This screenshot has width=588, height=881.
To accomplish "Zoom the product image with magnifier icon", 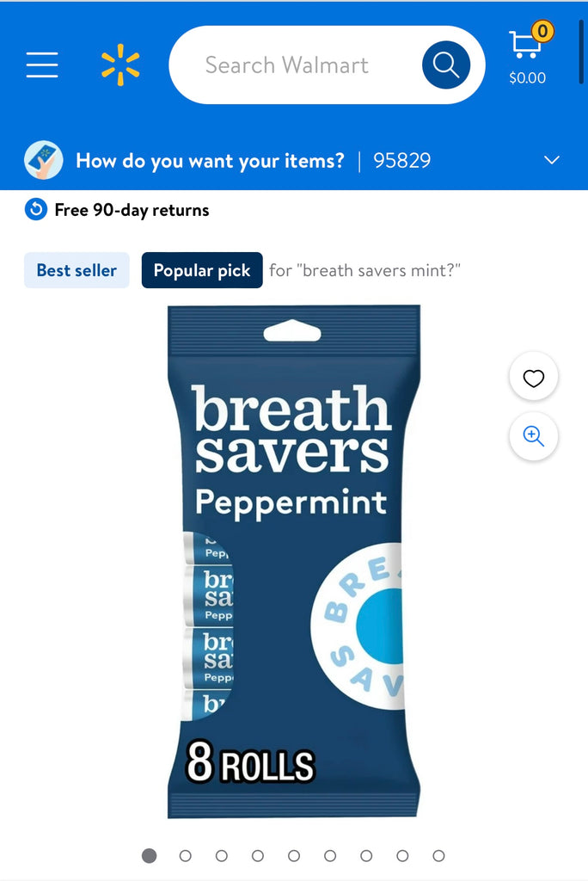I will click(534, 436).
